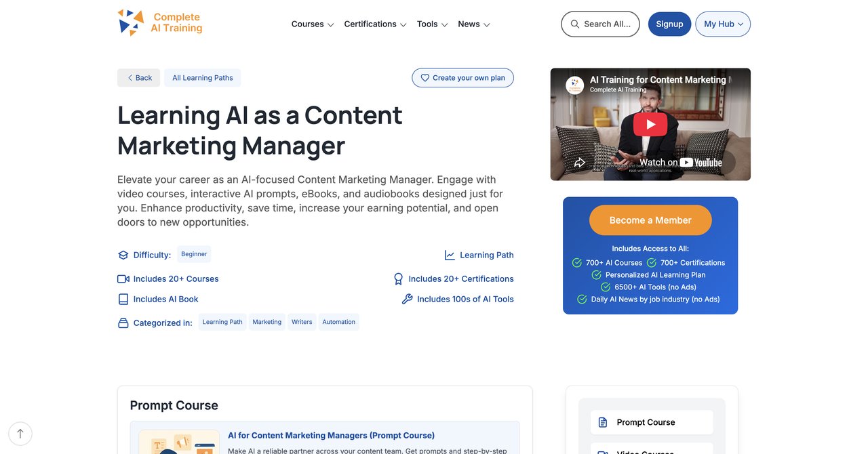Click the Beginner difficulty tag
The image size is (868, 454).
pos(194,254)
